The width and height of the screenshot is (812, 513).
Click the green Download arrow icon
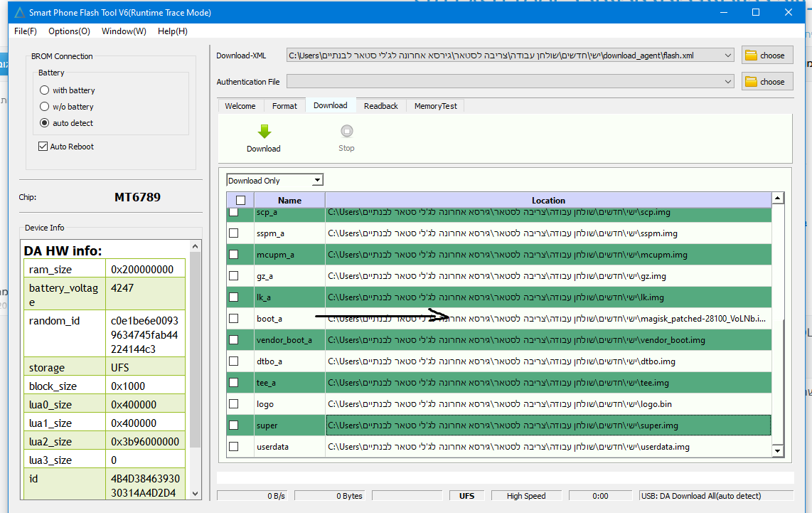click(x=264, y=132)
